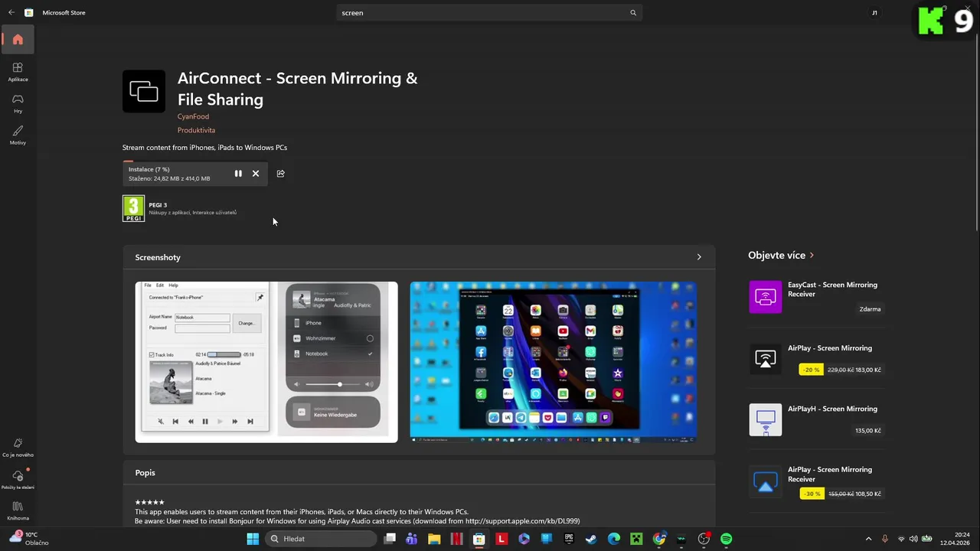Open Co je nového in sidebar

[x=18, y=448]
